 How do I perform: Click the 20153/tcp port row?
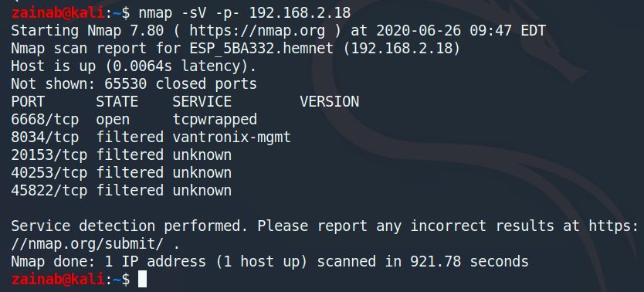click(121, 154)
